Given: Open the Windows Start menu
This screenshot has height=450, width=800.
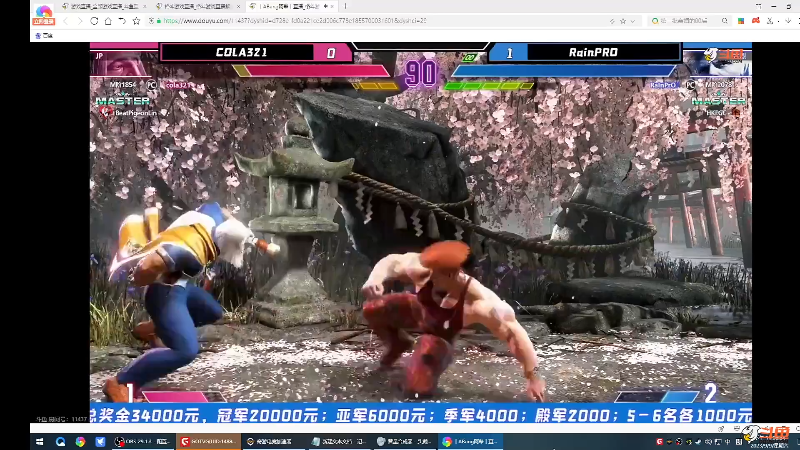Looking at the screenshot, I should tap(39, 441).
